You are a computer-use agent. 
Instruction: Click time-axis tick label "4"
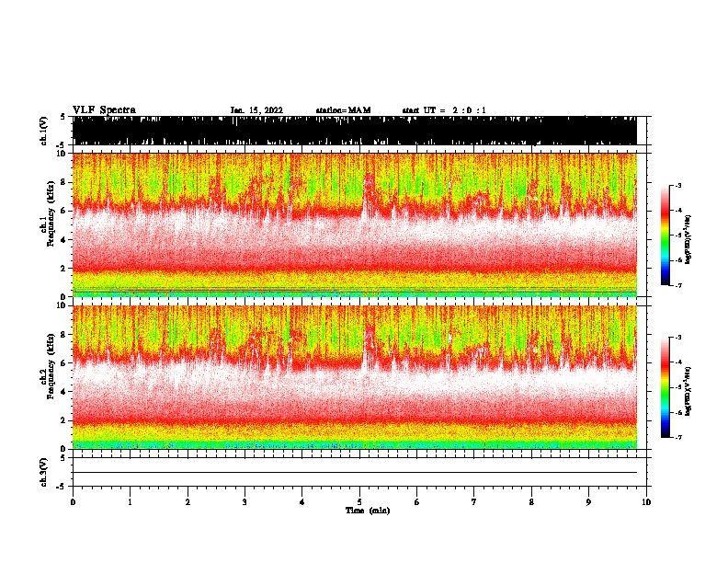(x=302, y=502)
